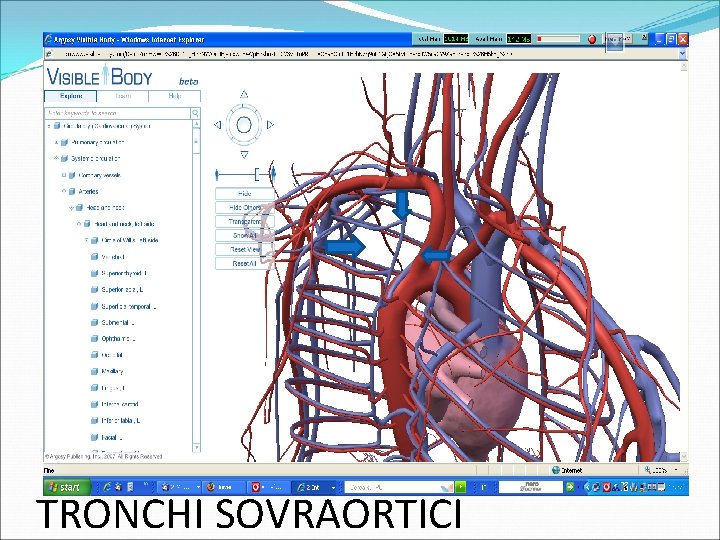Image resolution: width=720 pixels, height=540 pixels.
Task: Rotate view right with the right arrow
Action: [x=270, y=125]
